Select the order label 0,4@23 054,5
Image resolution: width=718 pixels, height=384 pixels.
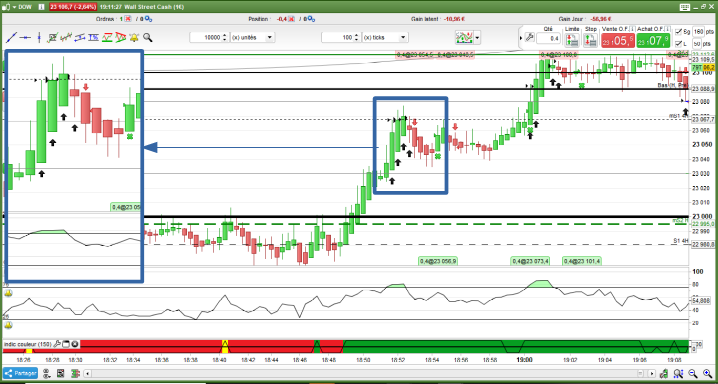pos(415,55)
